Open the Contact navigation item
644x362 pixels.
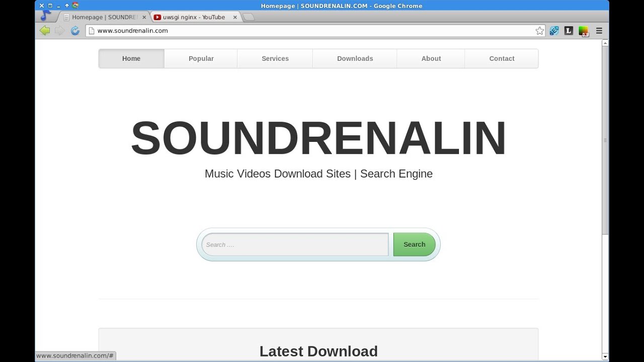(502, 58)
